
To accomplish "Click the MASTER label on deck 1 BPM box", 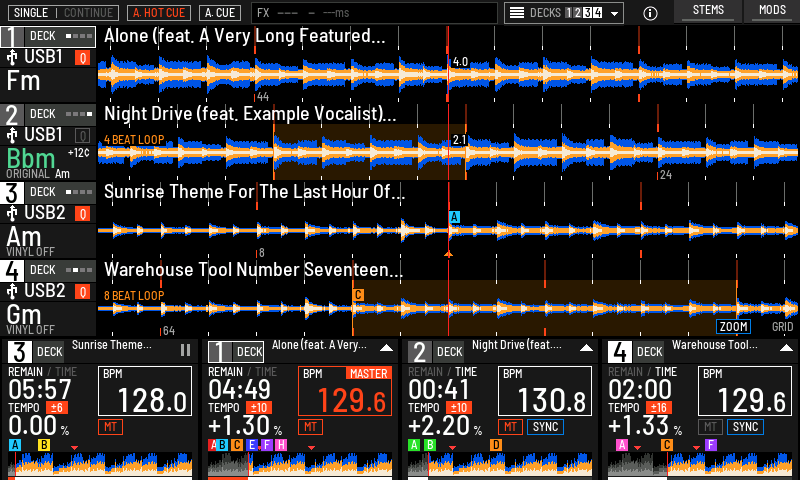I will tap(368, 373).
